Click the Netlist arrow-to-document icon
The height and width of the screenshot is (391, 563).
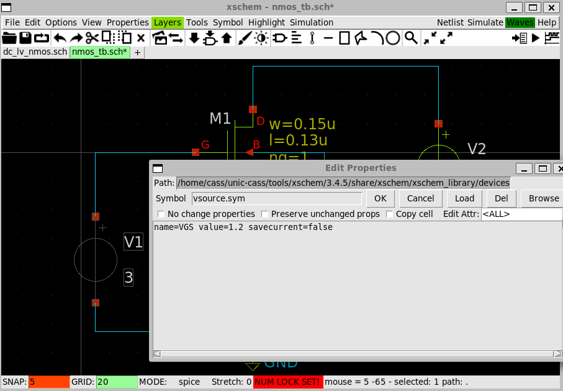tap(519, 38)
